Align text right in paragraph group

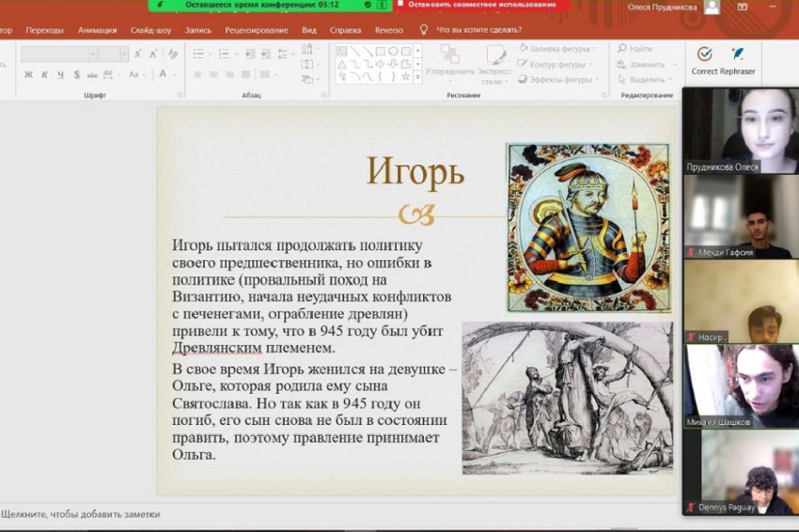click(x=229, y=75)
